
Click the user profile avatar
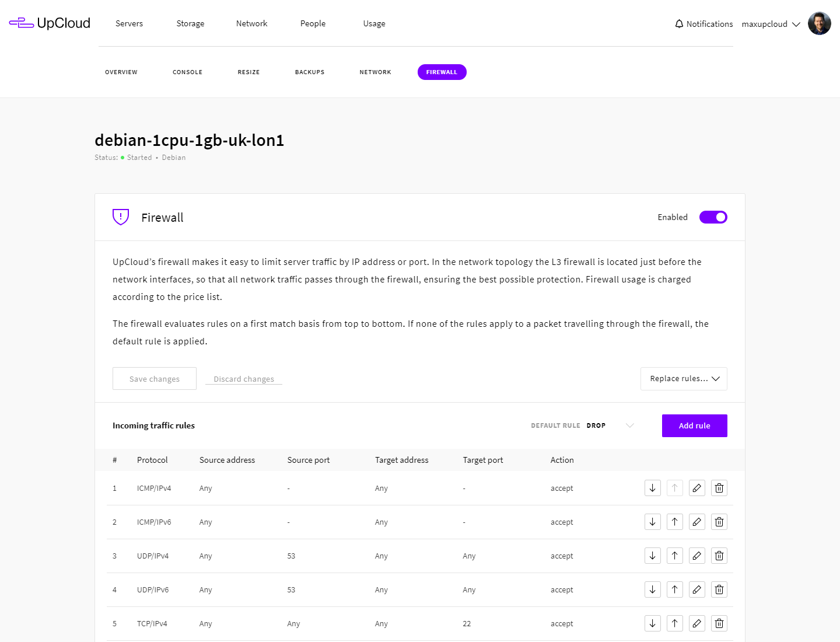tap(819, 24)
